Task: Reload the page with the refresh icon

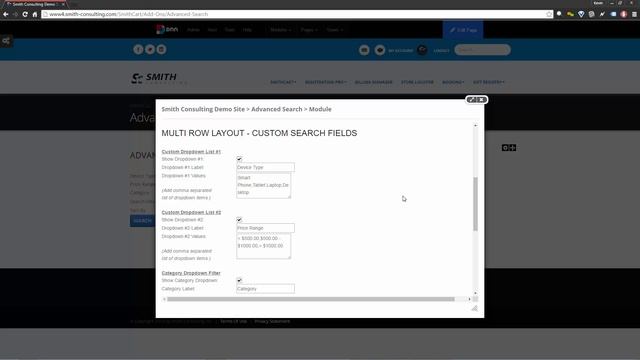Action: click(25, 14)
